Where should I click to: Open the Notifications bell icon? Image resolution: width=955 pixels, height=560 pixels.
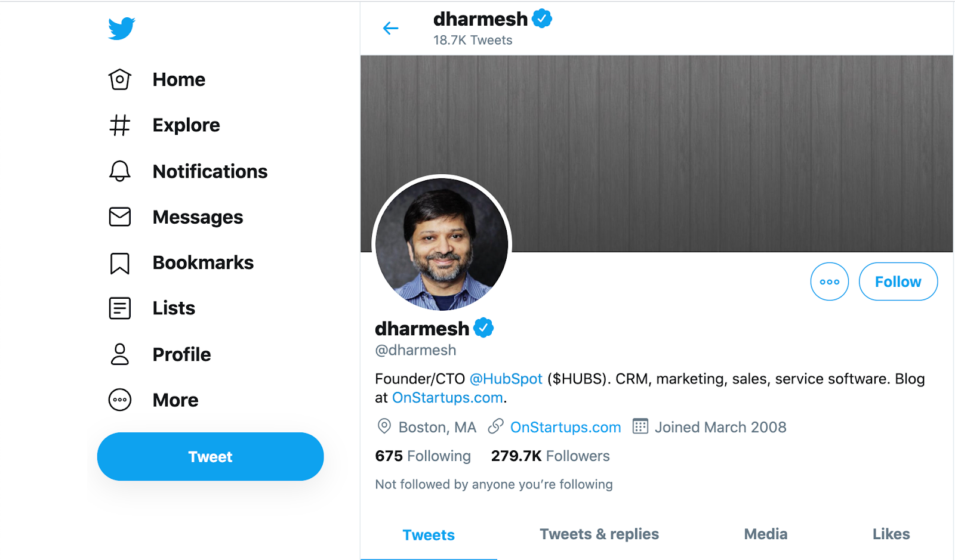(120, 171)
